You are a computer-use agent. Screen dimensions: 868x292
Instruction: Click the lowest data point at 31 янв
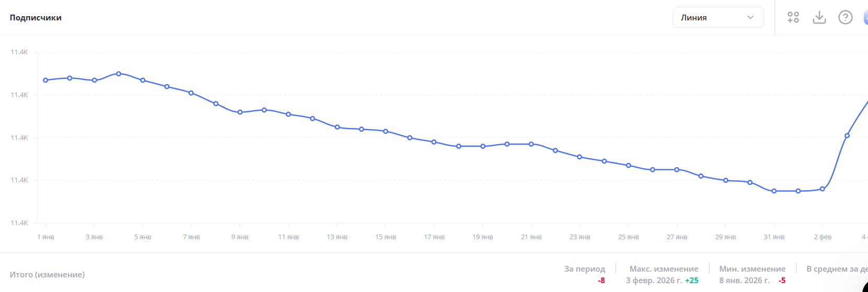[x=774, y=191]
